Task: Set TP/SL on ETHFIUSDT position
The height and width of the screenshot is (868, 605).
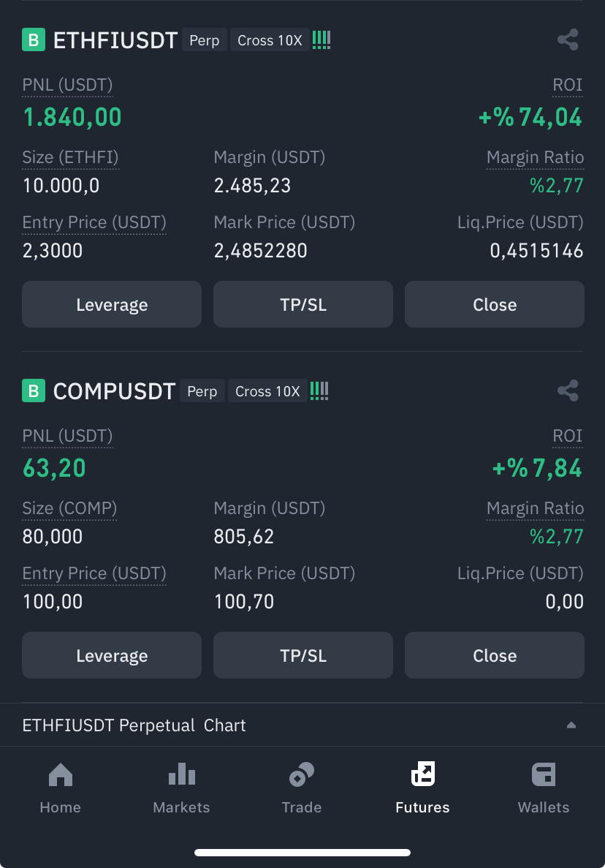Action: pyautogui.click(x=302, y=304)
